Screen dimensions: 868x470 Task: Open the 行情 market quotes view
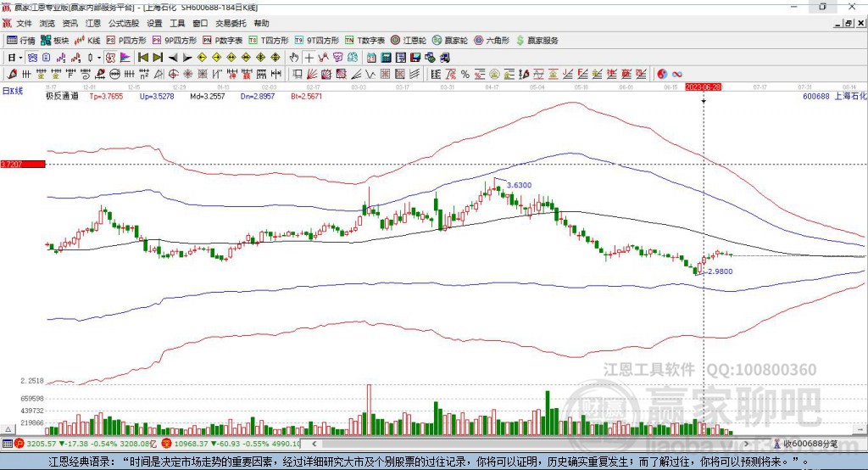(x=20, y=41)
